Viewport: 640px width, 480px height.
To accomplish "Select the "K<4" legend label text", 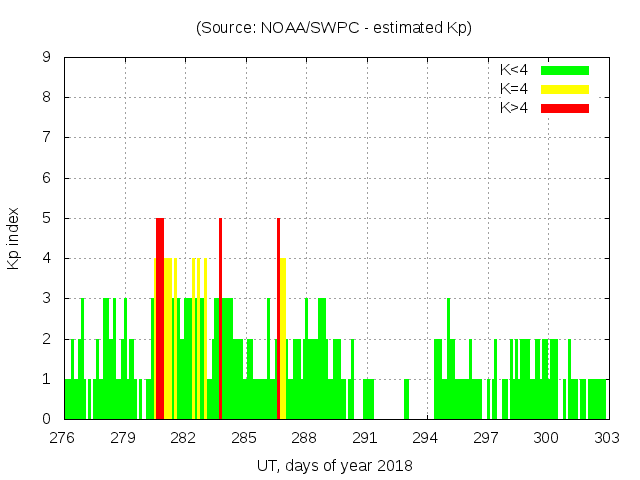I will pos(514,70).
